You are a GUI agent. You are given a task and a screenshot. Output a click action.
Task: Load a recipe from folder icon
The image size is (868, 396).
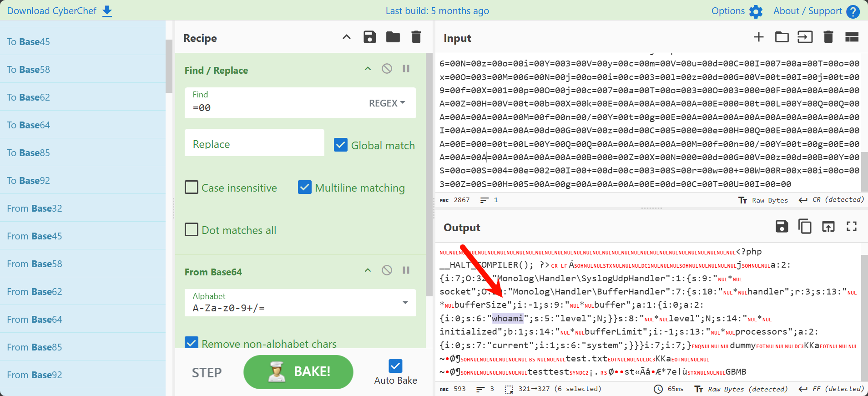[393, 37]
